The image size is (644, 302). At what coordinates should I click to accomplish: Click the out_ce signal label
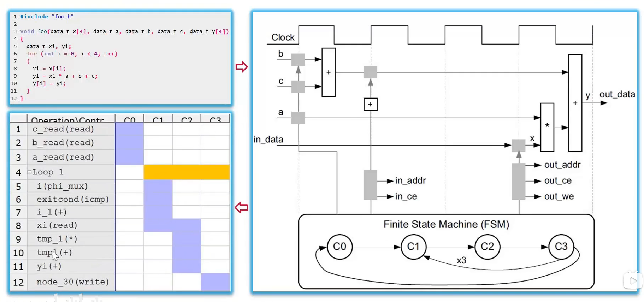558,180
